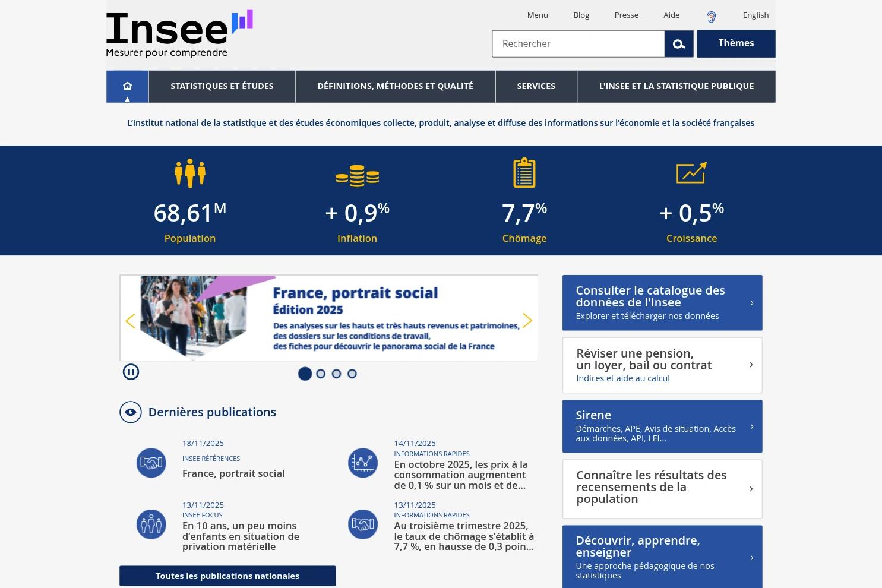Select the second carousel slide dot

coord(321,374)
